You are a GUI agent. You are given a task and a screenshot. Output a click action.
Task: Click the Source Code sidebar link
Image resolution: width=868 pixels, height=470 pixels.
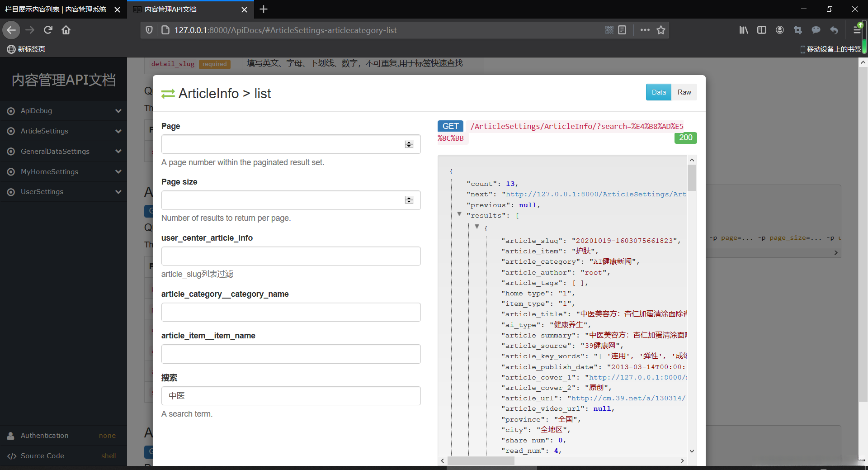[42, 456]
